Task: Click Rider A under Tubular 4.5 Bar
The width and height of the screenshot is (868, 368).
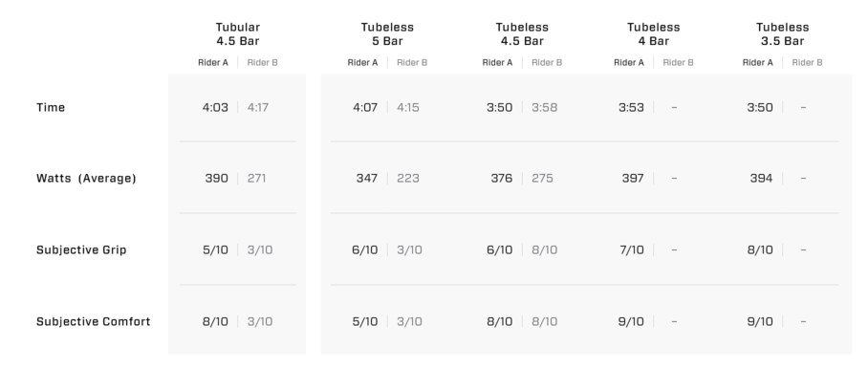Action: click(213, 62)
